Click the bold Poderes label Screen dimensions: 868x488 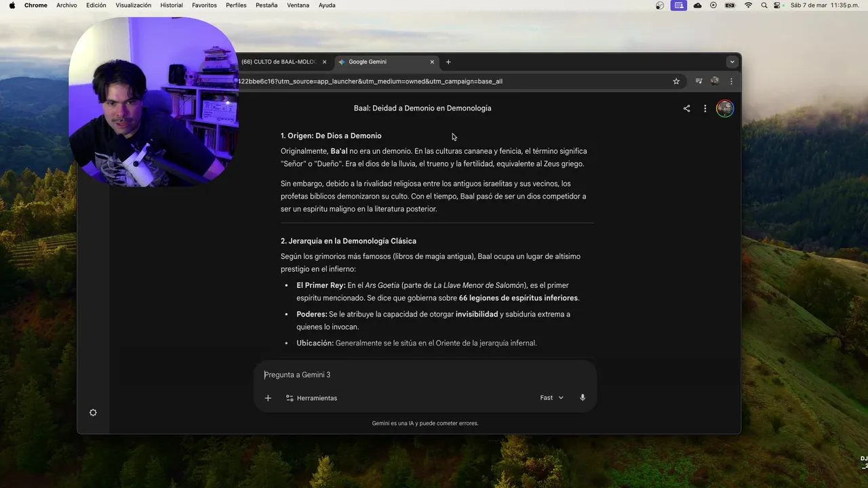click(x=312, y=314)
